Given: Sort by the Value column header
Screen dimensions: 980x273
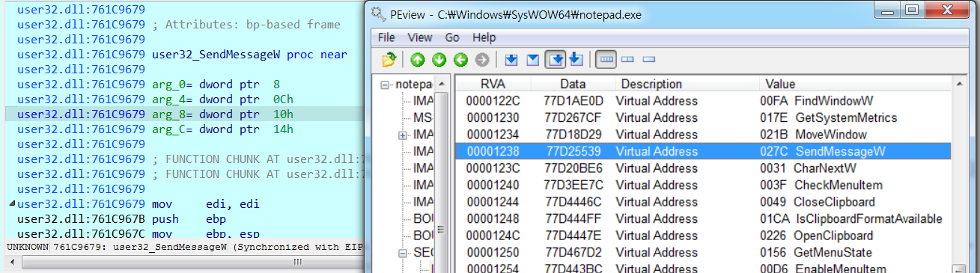Looking at the screenshot, I should click(854, 84).
